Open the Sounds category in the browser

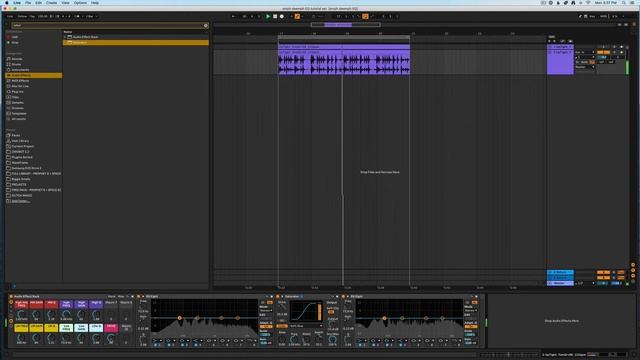17,59
